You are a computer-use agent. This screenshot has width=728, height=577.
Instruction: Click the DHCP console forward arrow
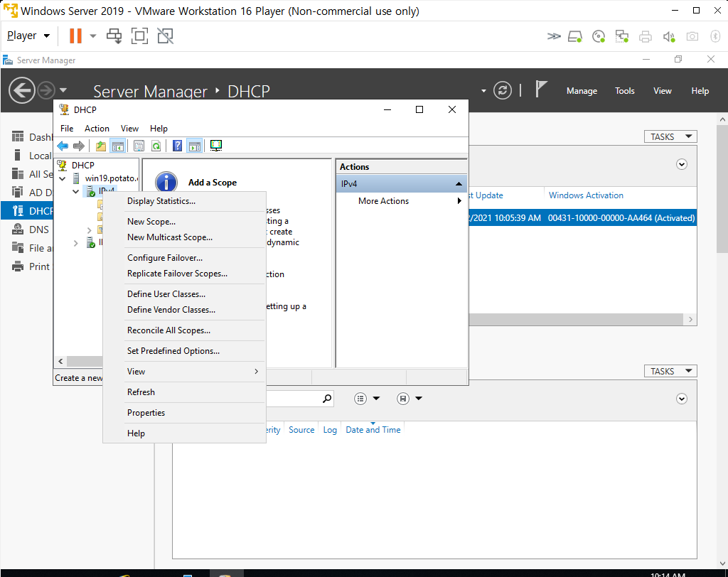[x=79, y=146]
